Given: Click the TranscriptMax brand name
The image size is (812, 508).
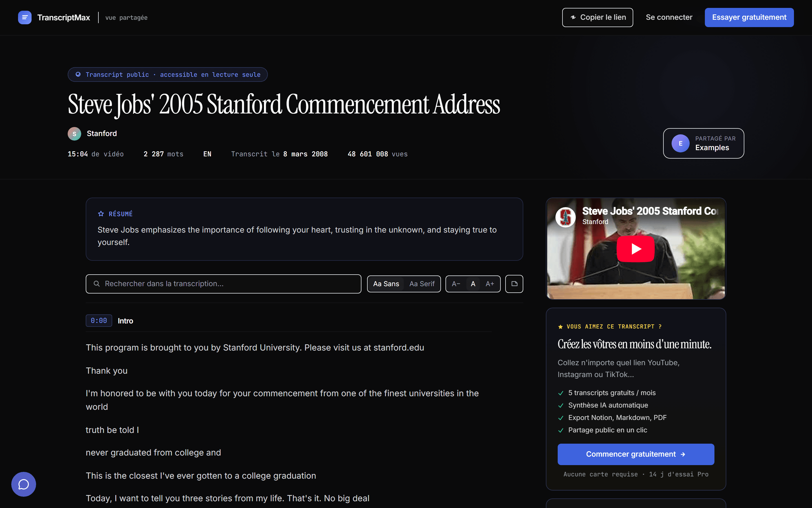Looking at the screenshot, I should [x=64, y=17].
